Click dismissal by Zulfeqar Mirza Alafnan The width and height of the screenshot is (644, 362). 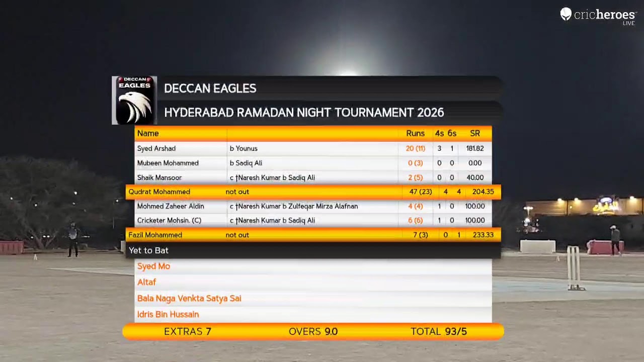tap(294, 206)
